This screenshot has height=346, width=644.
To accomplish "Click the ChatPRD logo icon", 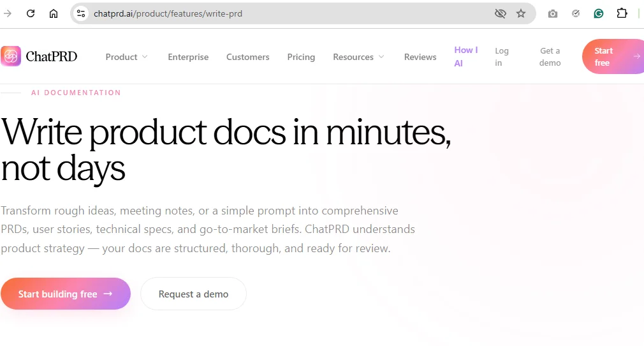I will pyautogui.click(x=11, y=56).
